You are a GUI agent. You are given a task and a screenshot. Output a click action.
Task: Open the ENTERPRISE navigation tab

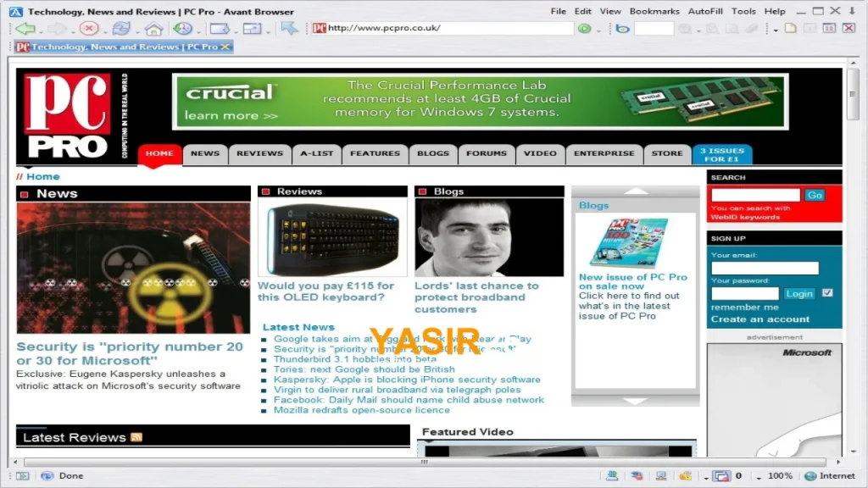coord(604,154)
